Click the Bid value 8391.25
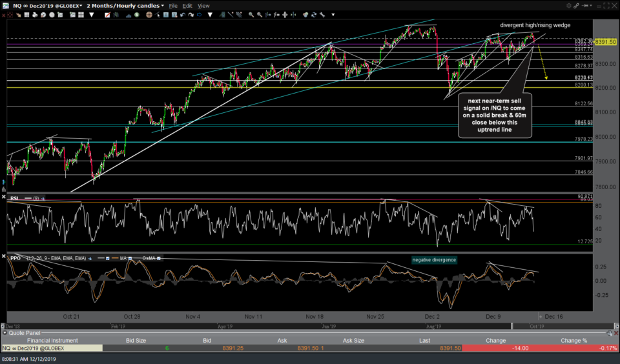Viewport: 620px width, 364px height. point(233,349)
